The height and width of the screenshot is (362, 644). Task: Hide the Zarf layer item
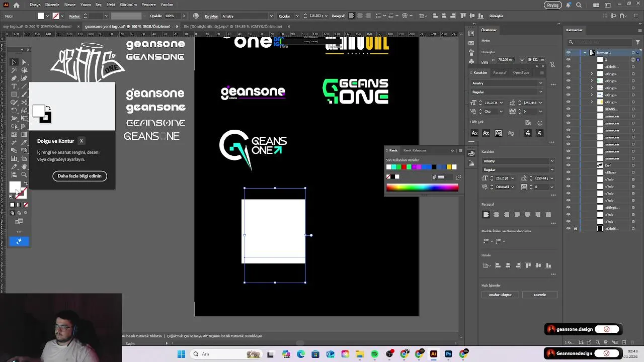[x=569, y=165]
